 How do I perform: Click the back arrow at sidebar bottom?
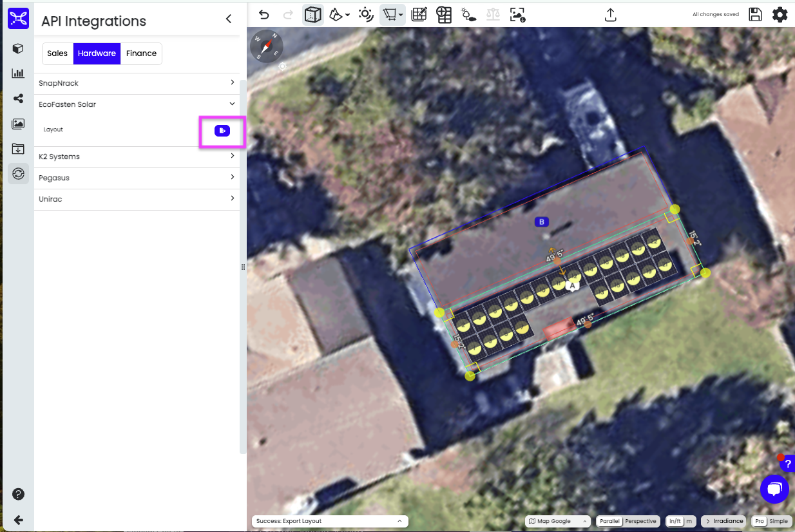[x=18, y=520]
